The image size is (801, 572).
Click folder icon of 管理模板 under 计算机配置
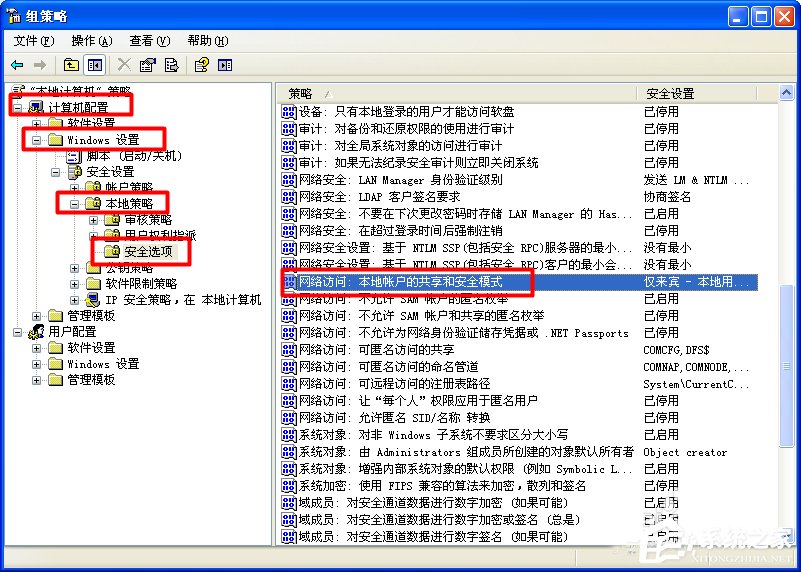pyautogui.click(x=55, y=316)
